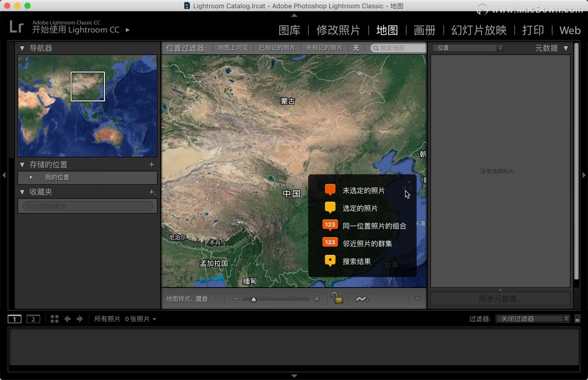Screen dimensions: 588x380
Task: Add a new collection with plus icon
Action: coord(152,192)
